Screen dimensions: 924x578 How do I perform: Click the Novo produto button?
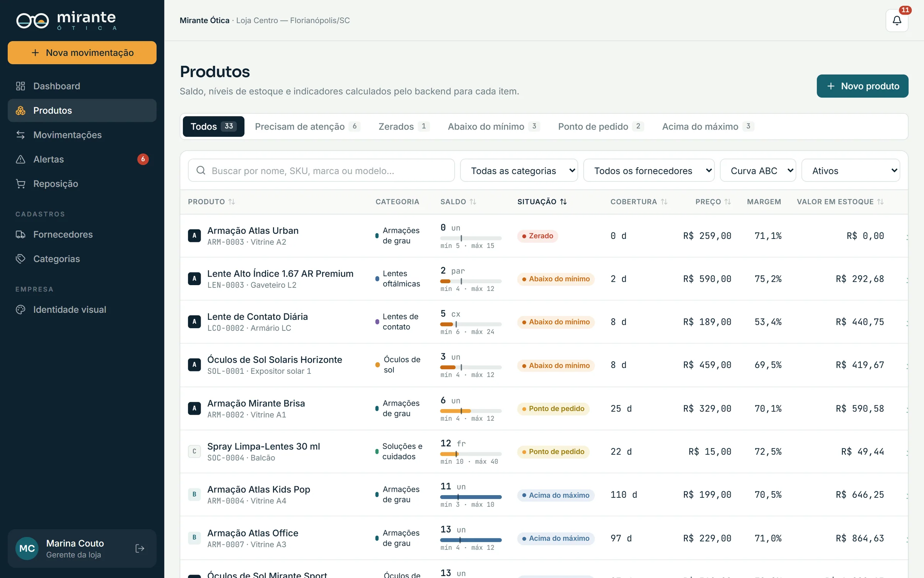pyautogui.click(x=862, y=86)
